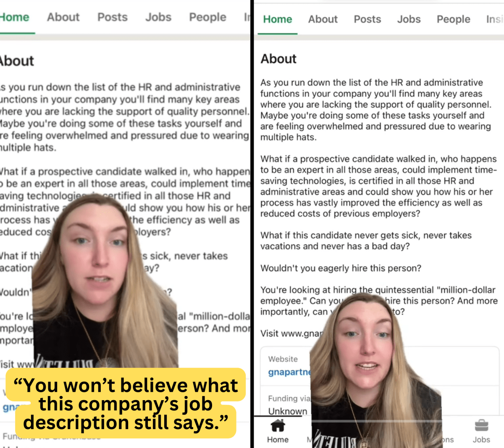Follow the gnapartne website link under Website
504x448 pixels.
[289, 372]
